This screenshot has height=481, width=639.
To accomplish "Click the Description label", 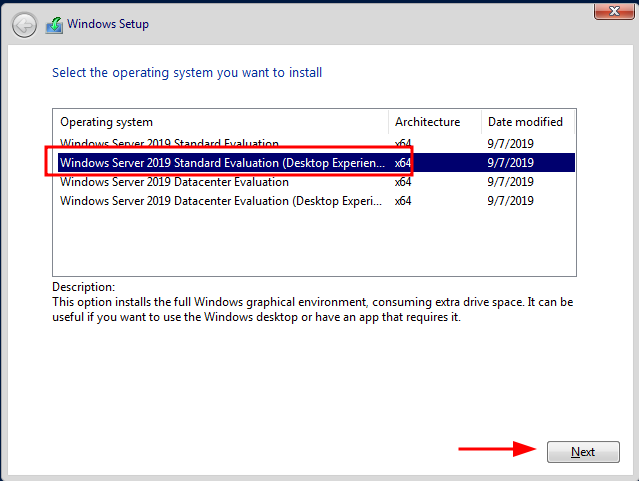I will click(x=84, y=287).
